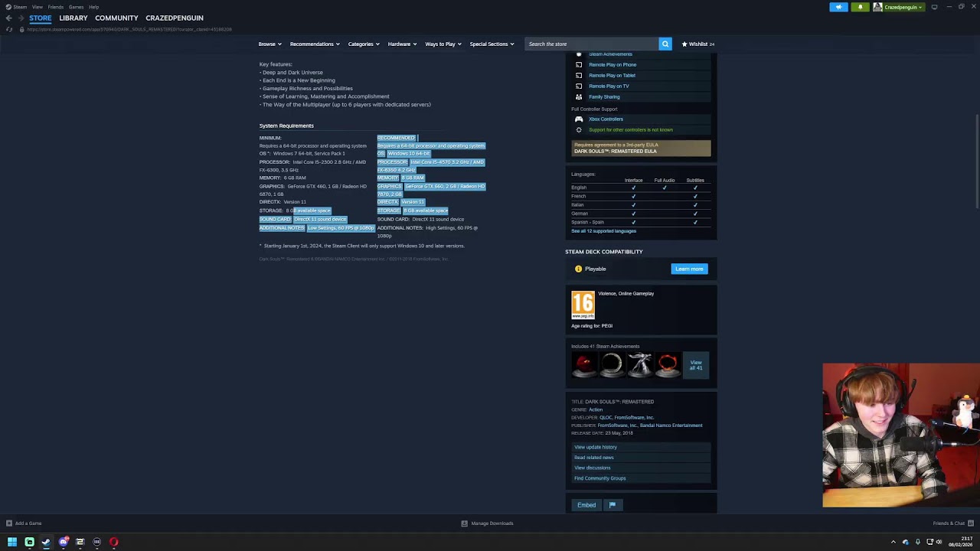980x551 pixels.
Task: Click the Remote Play on TV icon
Action: [579, 86]
